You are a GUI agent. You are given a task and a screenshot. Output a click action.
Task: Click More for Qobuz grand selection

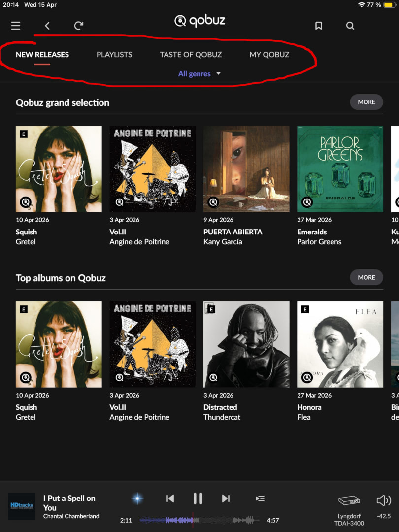click(366, 102)
